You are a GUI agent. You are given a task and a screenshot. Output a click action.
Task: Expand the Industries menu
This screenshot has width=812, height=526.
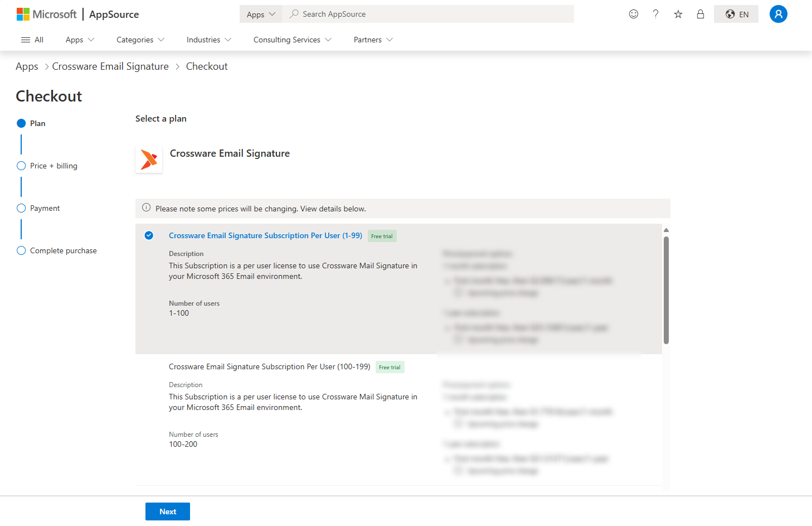(x=208, y=40)
